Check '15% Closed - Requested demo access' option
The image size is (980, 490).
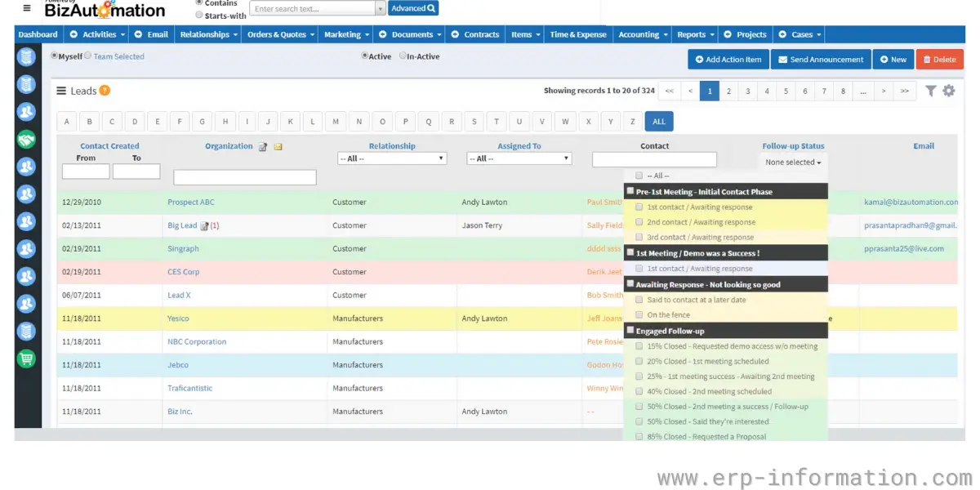click(x=639, y=346)
